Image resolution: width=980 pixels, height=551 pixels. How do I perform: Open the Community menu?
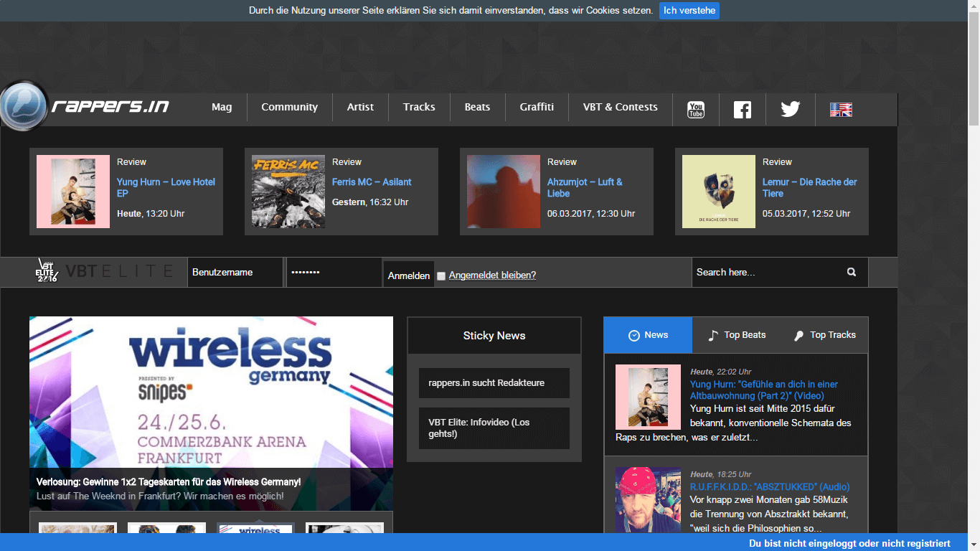pyautogui.click(x=289, y=107)
